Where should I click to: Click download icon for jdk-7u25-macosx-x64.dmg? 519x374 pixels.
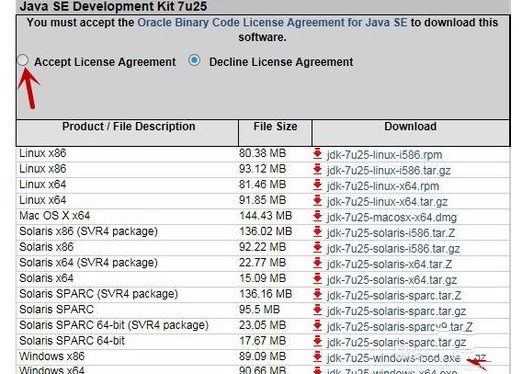pyautogui.click(x=317, y=217)
